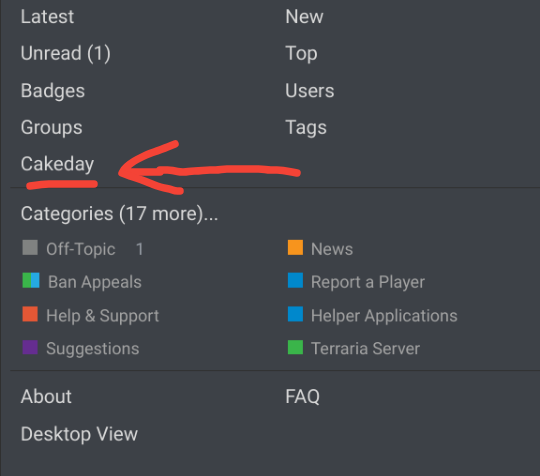
Task: View the Badges page
Action: pos(53,91)
